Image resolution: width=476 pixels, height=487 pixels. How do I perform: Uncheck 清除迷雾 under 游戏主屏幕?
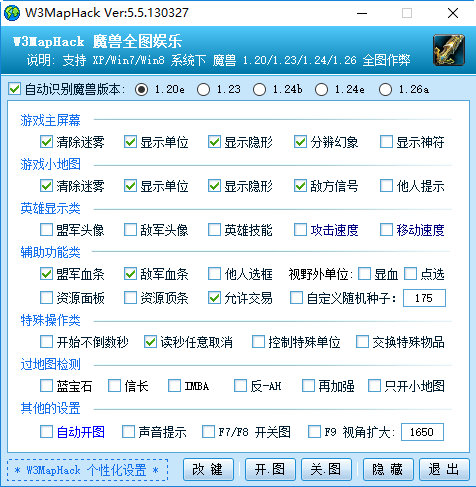(46, 142)
